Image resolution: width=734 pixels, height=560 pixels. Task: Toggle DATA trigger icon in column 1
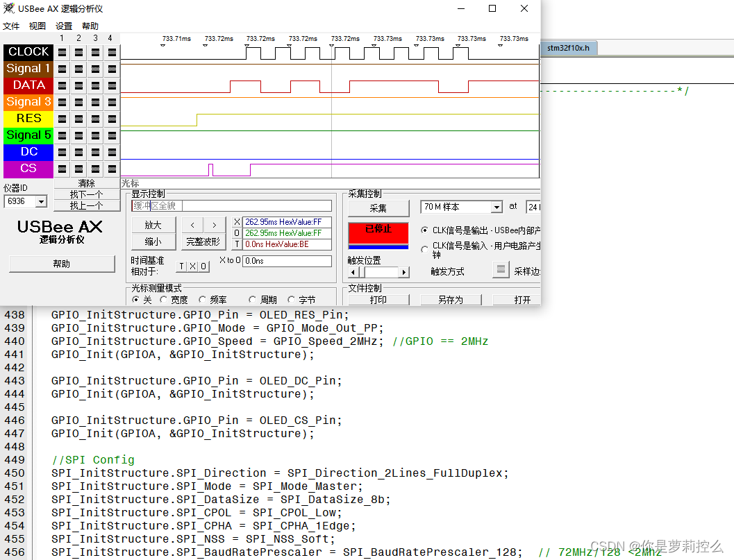(62, 85)
